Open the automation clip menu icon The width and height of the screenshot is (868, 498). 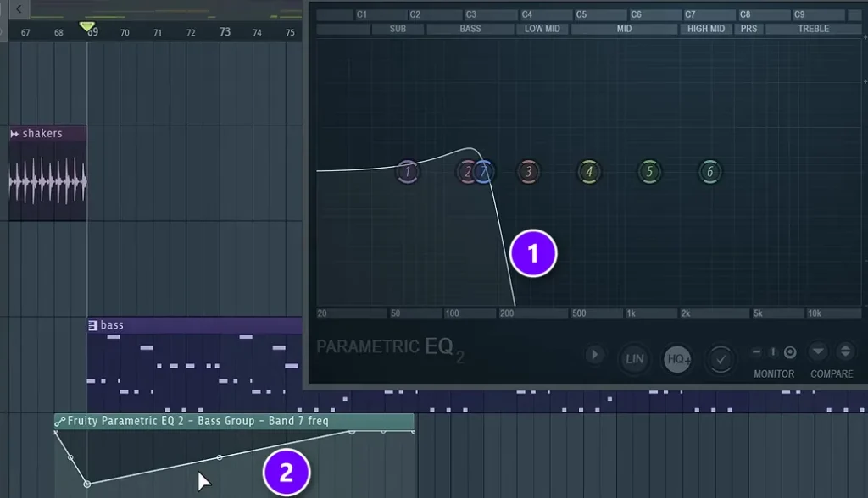(x=60, y=422)
